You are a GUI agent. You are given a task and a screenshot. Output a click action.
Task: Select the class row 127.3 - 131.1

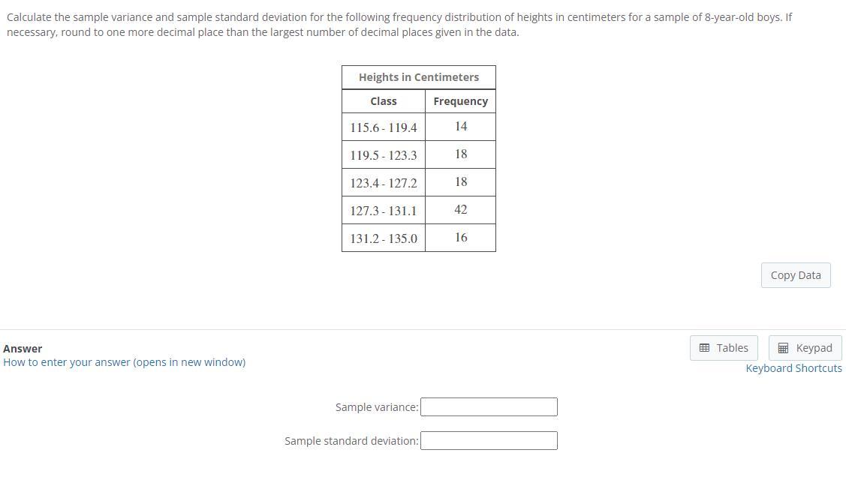[383, 210]
